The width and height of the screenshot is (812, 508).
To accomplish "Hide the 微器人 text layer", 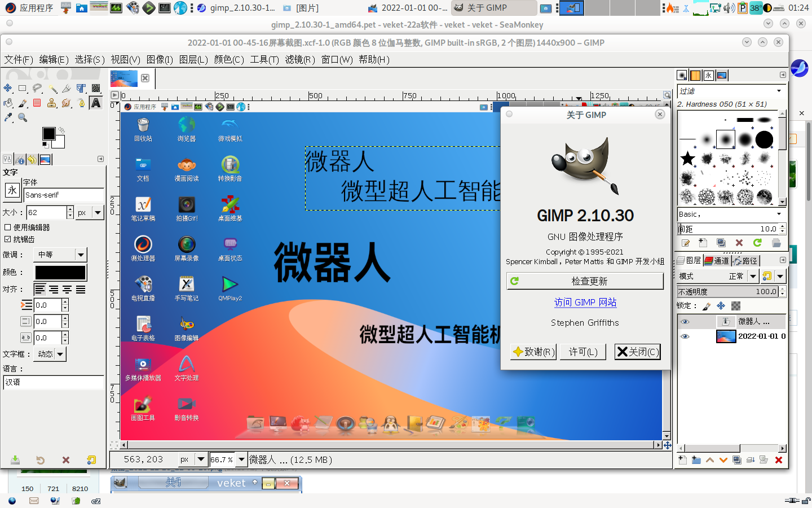I will tap(685, 322).
